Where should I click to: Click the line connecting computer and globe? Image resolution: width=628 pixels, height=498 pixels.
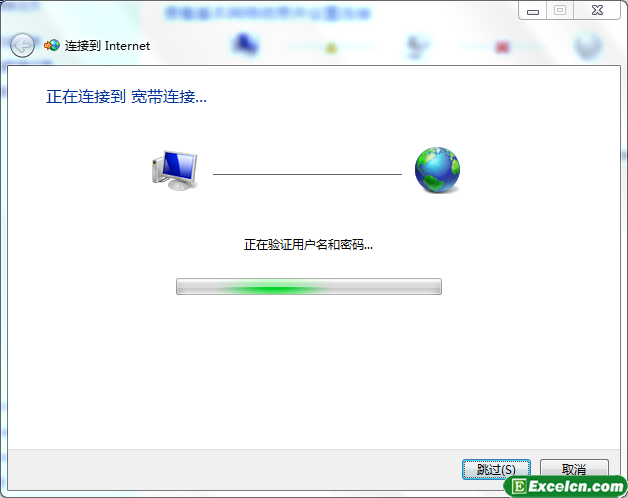point(307,174)
